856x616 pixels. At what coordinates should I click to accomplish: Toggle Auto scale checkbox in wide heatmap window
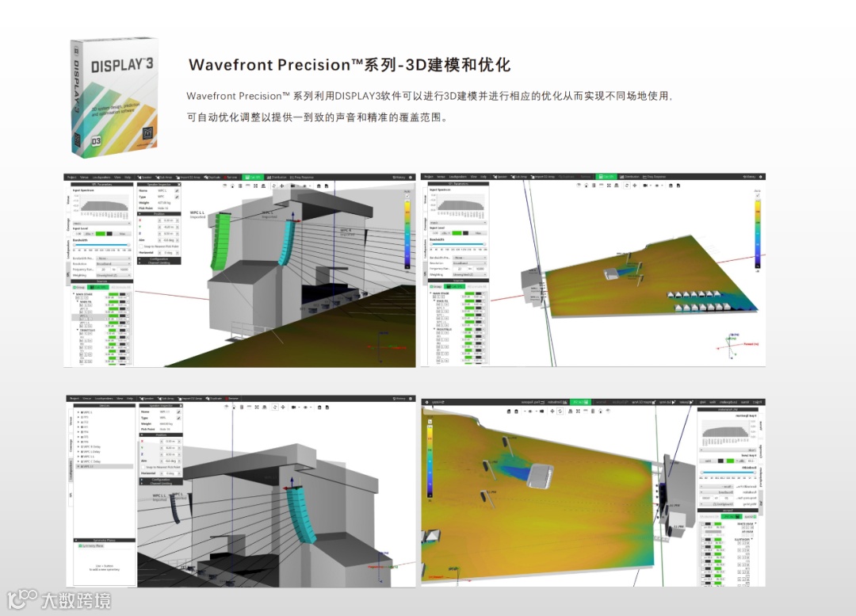coord(757,196)
